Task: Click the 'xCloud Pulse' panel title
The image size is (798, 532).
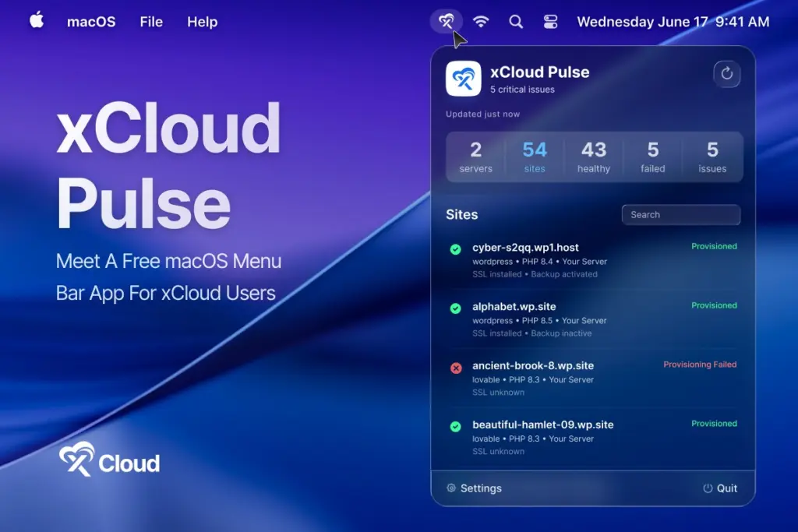Action: (x=539, y=72)
